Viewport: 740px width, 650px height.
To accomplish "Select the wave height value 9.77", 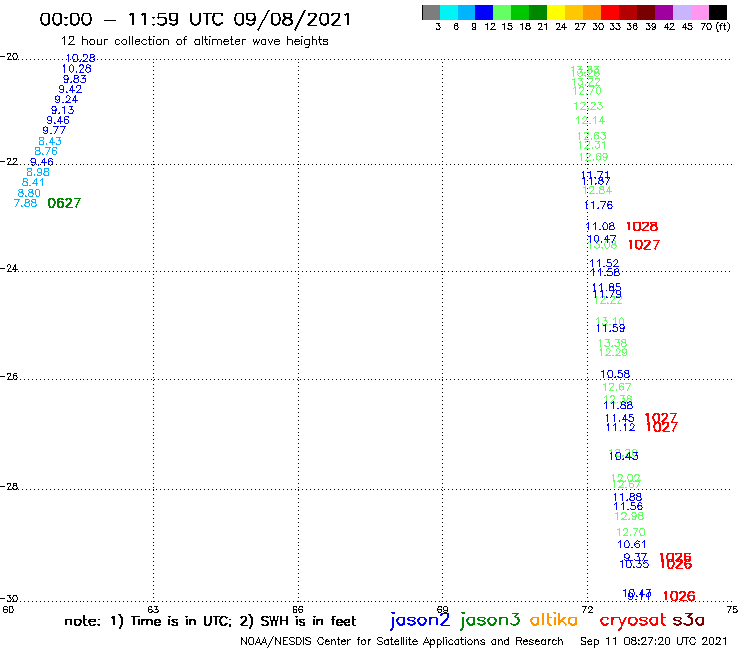I will [x=54, y=130].
